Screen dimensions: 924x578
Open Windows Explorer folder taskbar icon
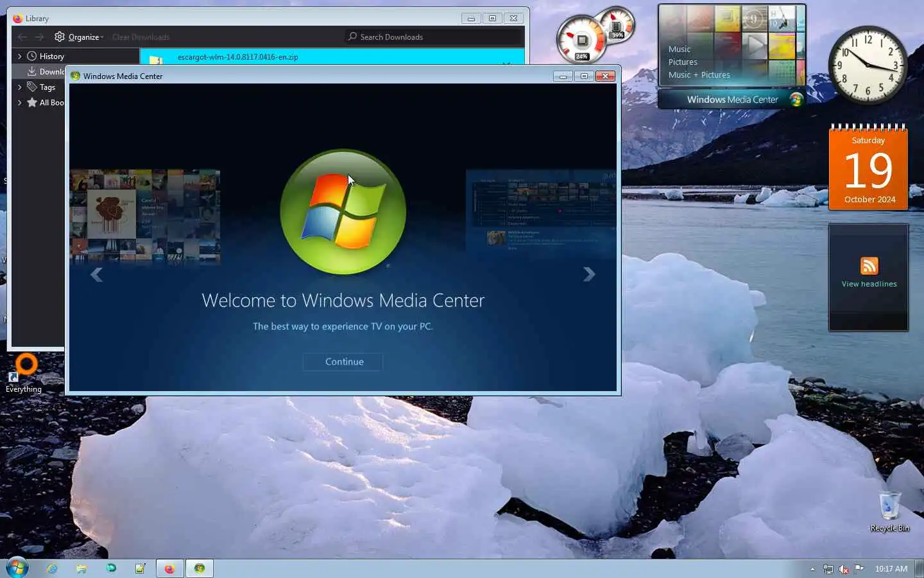click(81, 568)
